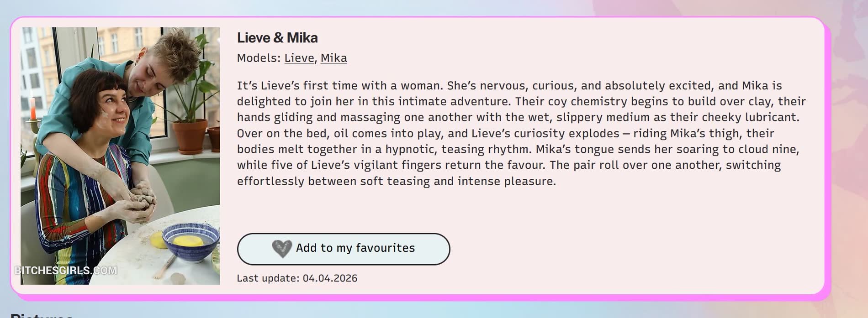Image resolution: width=868 pixels, height=318 pixels.
Task: Click the description's last line of text
Action: pos(396,182)
